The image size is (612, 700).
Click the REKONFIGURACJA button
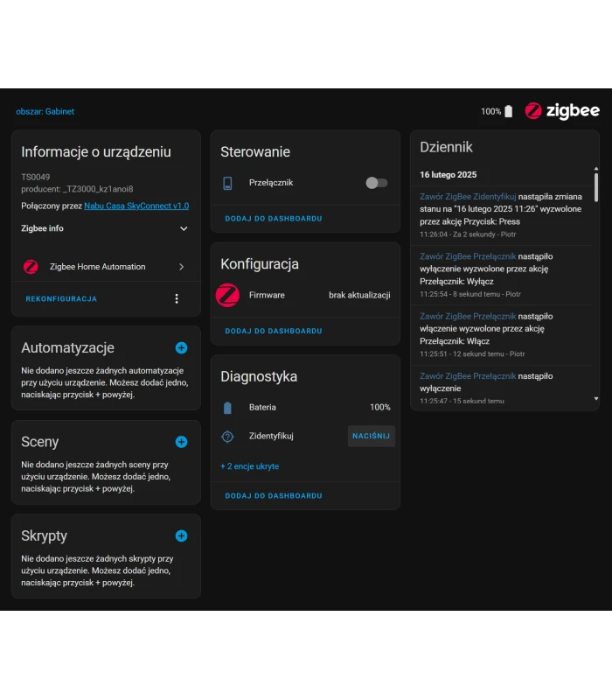61,298
